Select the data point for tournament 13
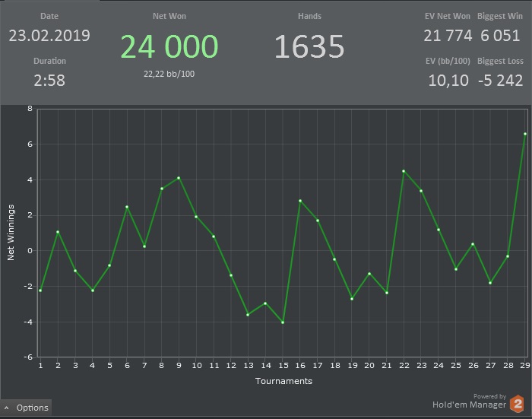 248,315
